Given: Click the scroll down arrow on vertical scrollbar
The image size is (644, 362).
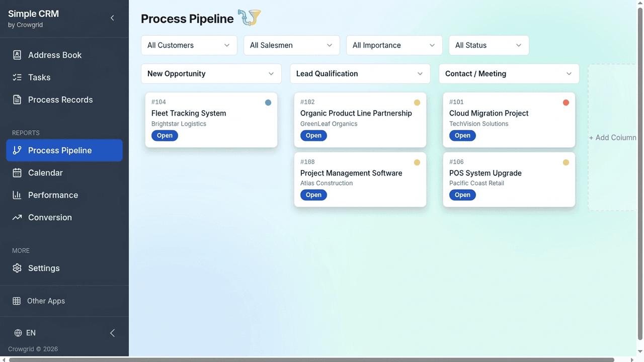Looking at the screenshot, I should pos(640,351).
